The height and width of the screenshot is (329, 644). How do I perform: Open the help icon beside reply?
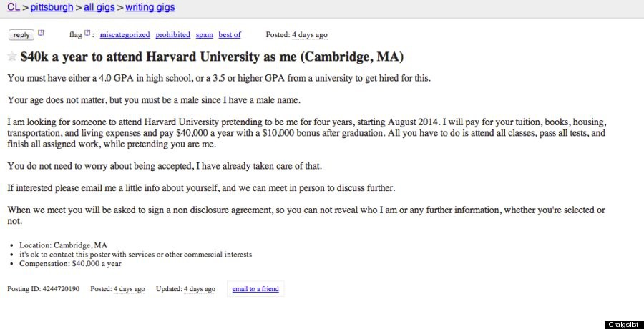[41, 33]
